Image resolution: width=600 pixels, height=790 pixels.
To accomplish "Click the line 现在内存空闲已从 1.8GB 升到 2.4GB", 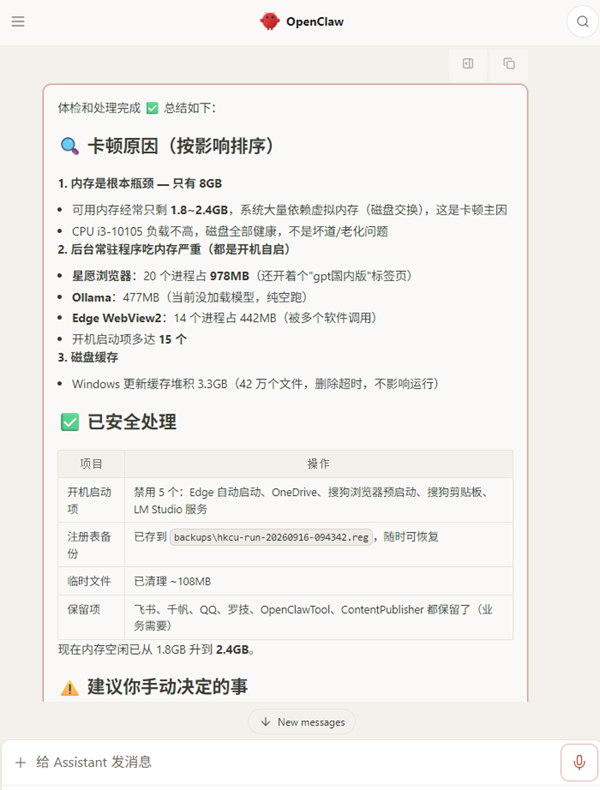I will pyautogui.click(x=156, y=649).
